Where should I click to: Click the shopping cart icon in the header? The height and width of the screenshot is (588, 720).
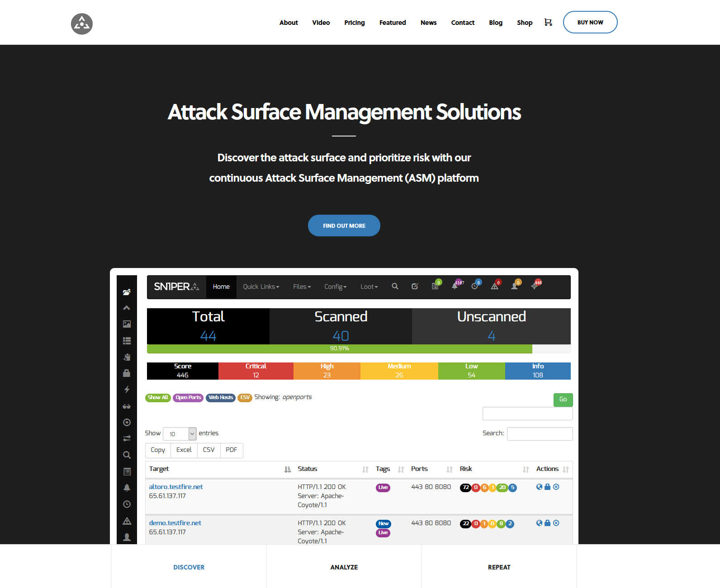(548, 22)
